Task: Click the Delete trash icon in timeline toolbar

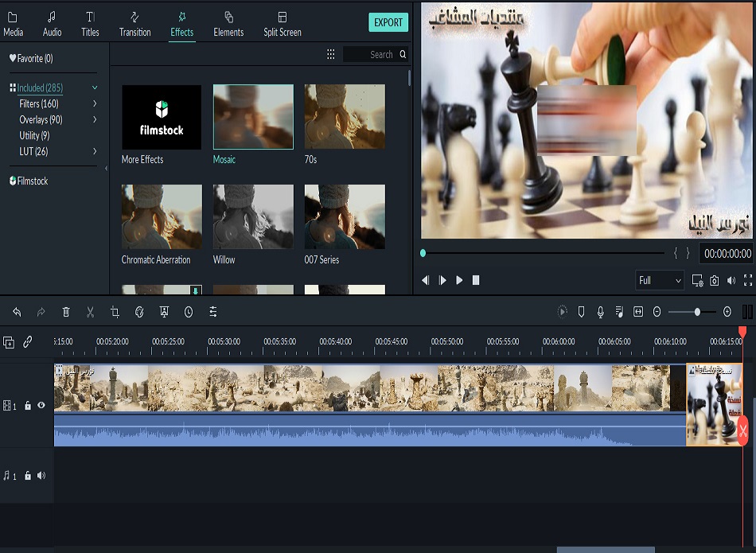Action: 66,313
